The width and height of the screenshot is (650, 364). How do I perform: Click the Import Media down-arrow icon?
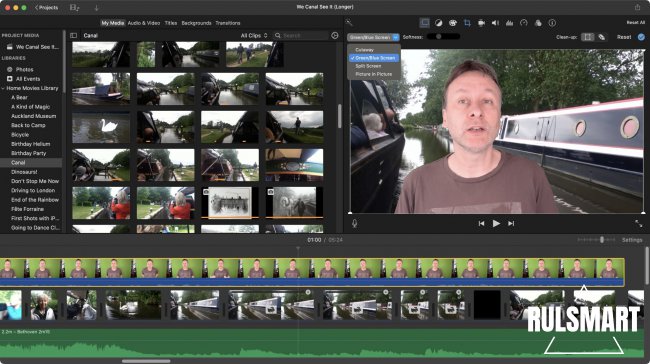(x=96, y=7)
